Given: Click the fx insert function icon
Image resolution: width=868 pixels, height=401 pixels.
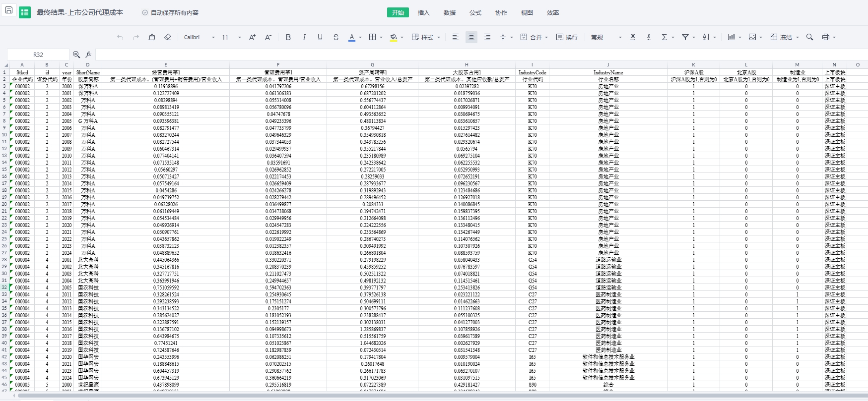Looking at the screenshot, I should (89, 55).
